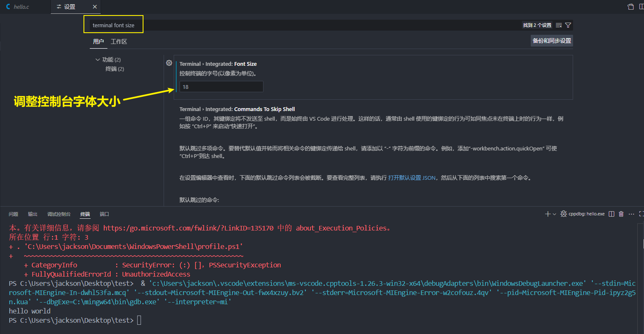
Task: Switch to 工作区 settings scope tab
Action: click(x=119, y=41)
